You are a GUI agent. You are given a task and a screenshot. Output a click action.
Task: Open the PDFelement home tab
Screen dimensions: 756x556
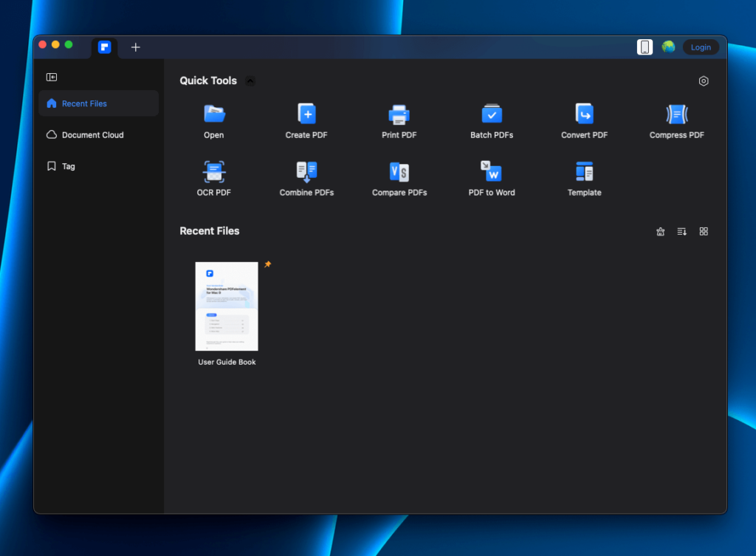(105, 47)
